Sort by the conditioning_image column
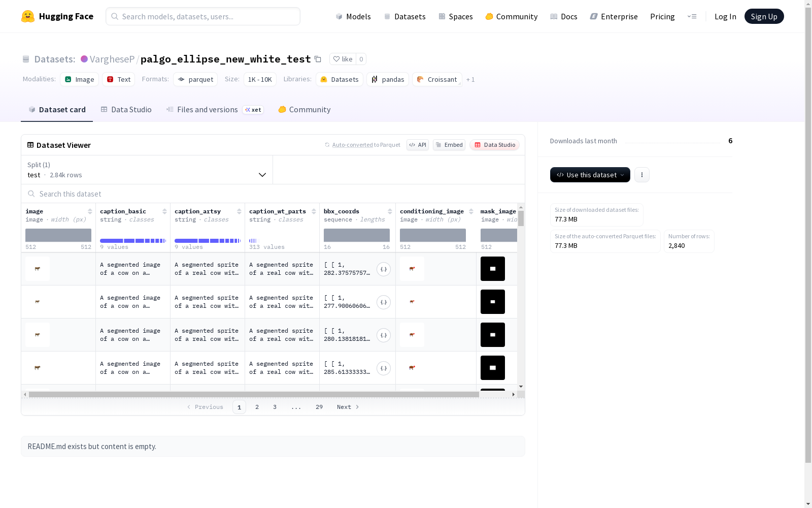812x508 pixels. point(471,211)
